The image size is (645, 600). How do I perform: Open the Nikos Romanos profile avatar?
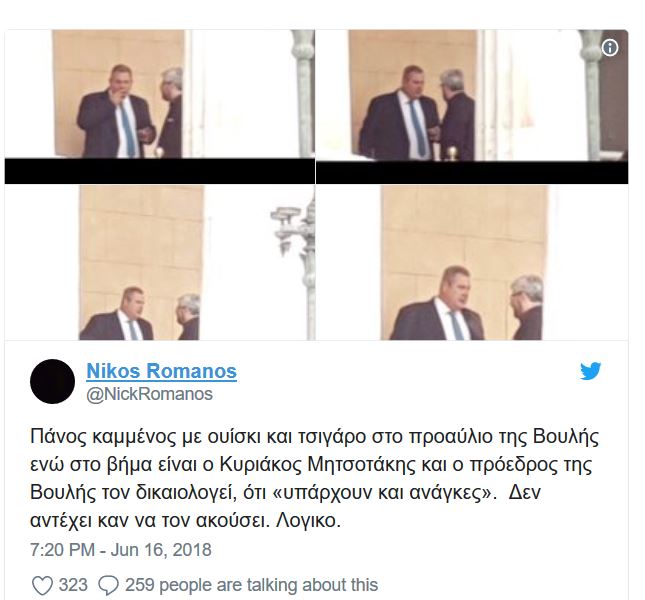(52, 381)
